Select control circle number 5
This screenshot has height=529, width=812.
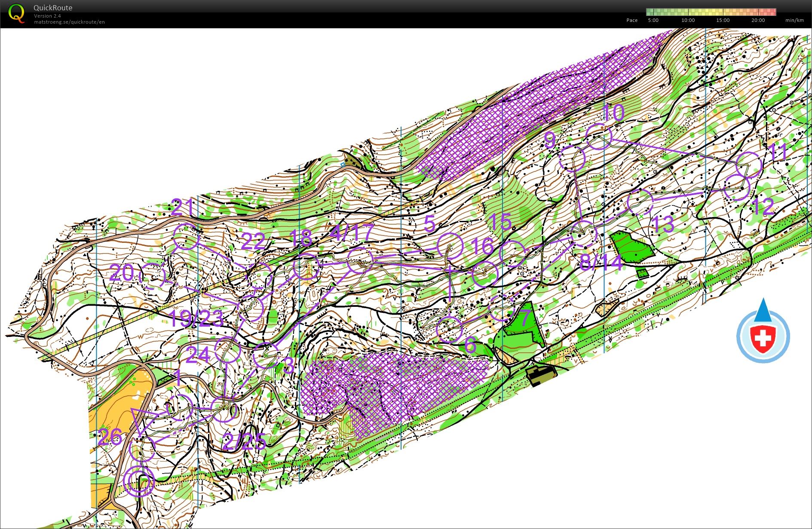450,246
